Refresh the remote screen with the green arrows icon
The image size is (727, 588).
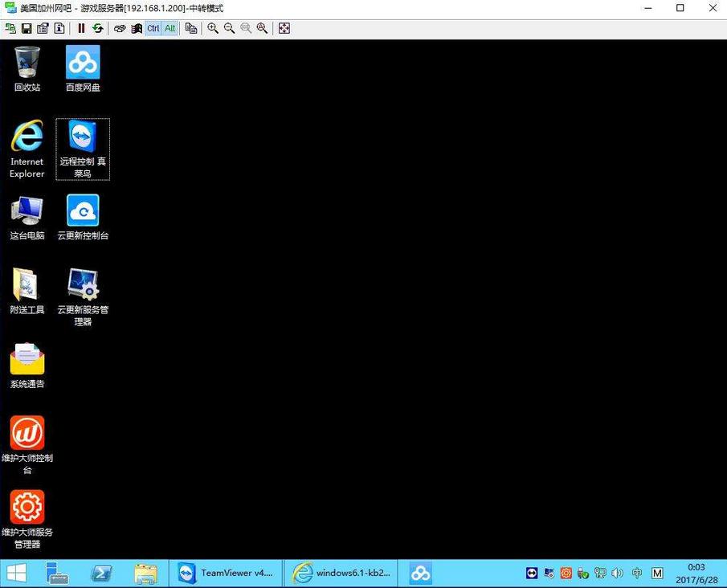pyautogui.click(x=97, y=28)
